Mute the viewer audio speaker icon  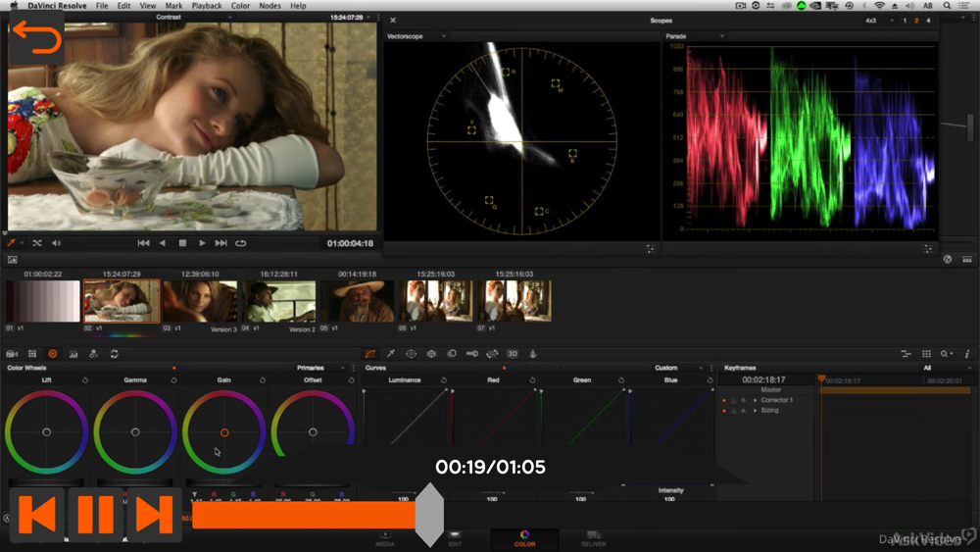pyautogui.click(x=56, y=243)
